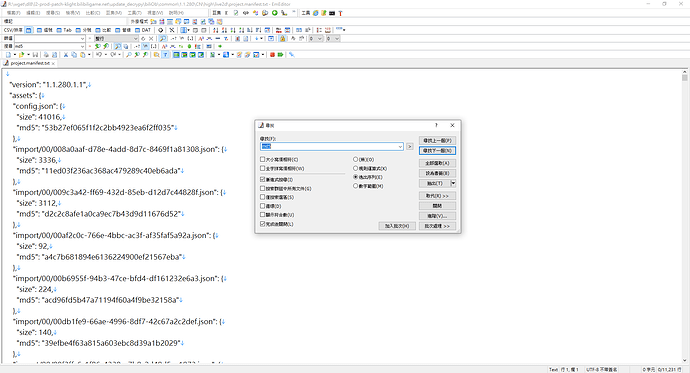Click the Cut scissors icon
690x373 pixels.
[x=66, y=55]
